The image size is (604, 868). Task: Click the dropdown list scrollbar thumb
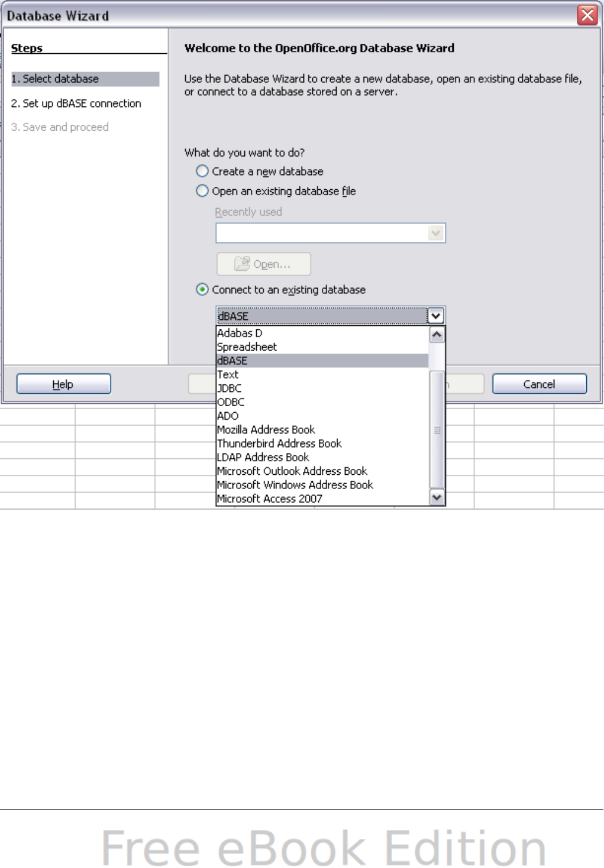(x=437, y=430)
